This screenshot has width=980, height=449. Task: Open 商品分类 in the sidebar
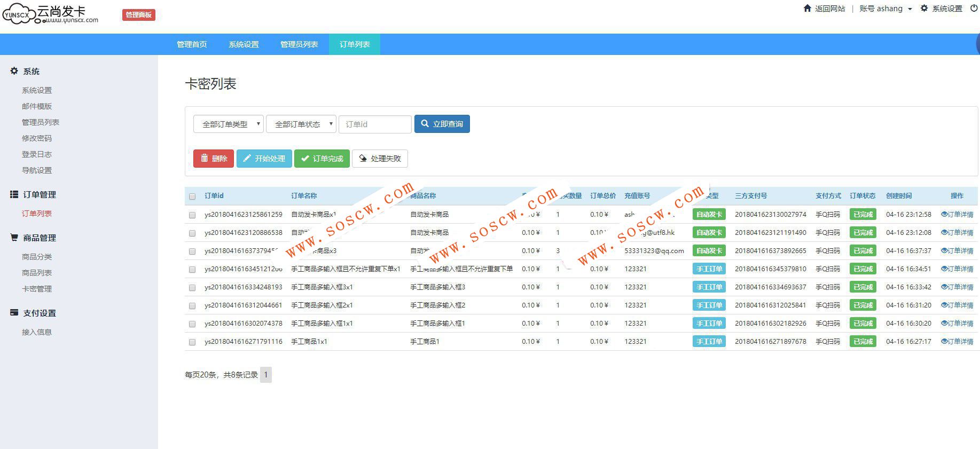click(37, 257)
